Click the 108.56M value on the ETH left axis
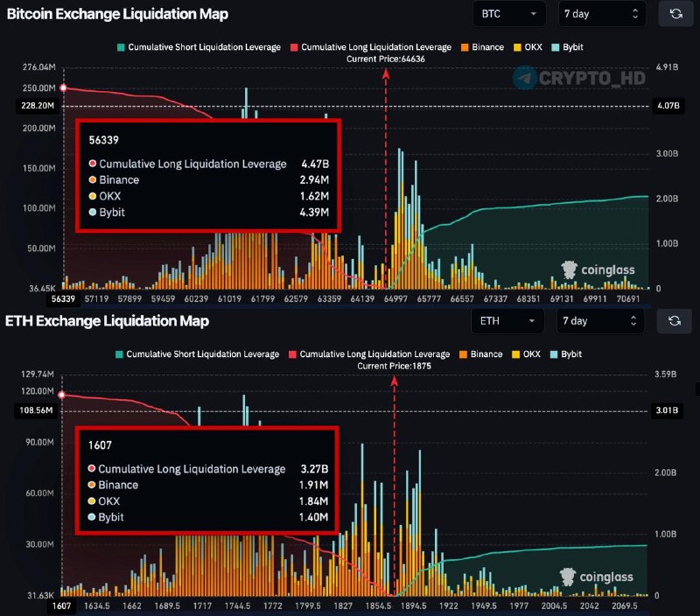700x616 pixels. tap(36, 410)
